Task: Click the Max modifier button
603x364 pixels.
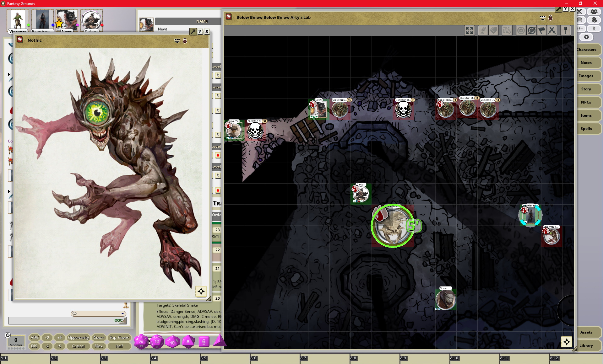Action: click(x=99, y=346)
